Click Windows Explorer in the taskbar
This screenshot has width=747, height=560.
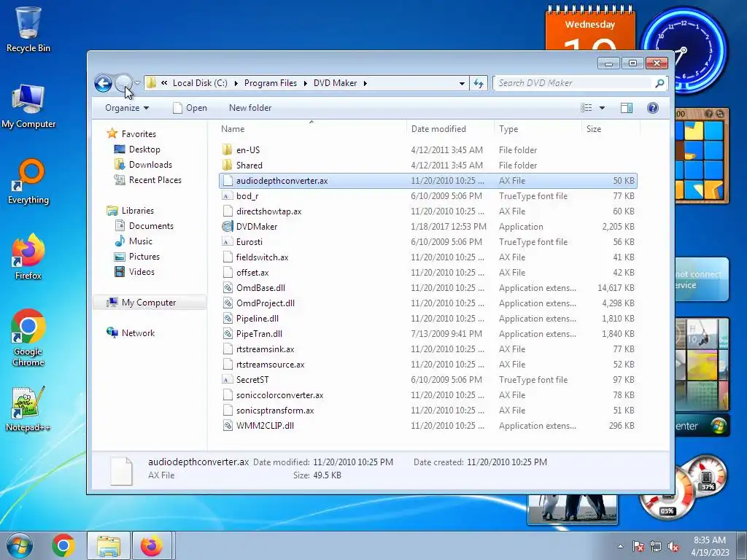109,545
